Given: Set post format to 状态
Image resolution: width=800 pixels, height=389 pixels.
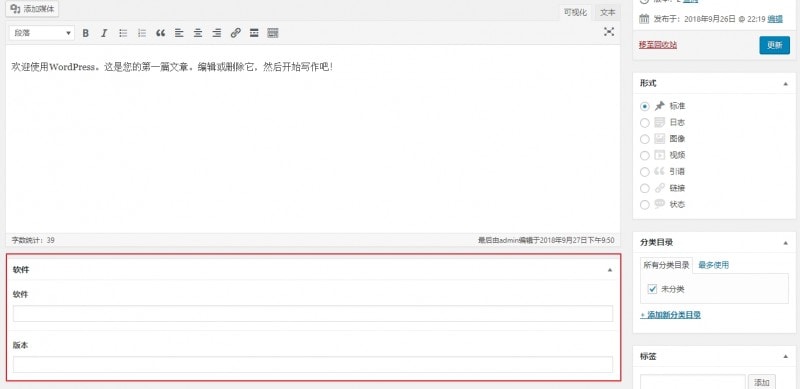Looking at the screenshot, I should 645,205.
